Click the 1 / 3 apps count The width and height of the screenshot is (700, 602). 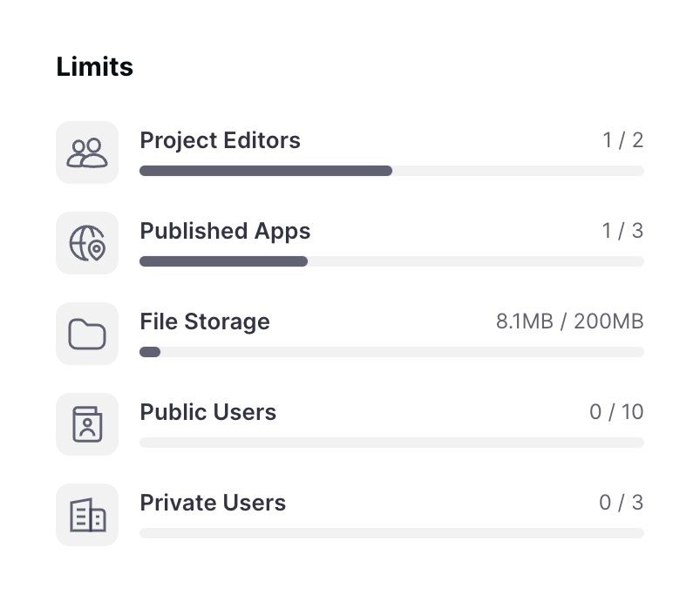[x=622, y=231]
